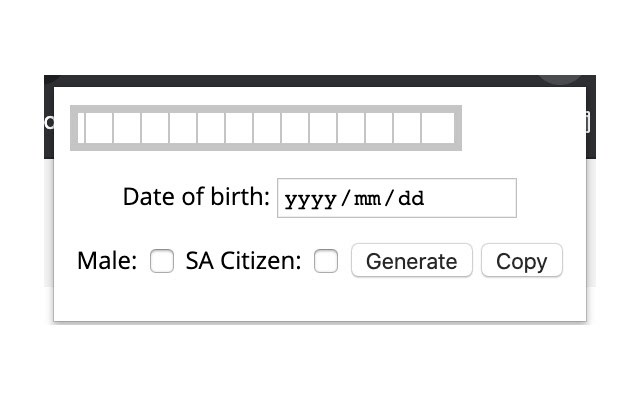Focus the sixth ID digit box
This screenshot has width=640, height=400.
point(239,128)
